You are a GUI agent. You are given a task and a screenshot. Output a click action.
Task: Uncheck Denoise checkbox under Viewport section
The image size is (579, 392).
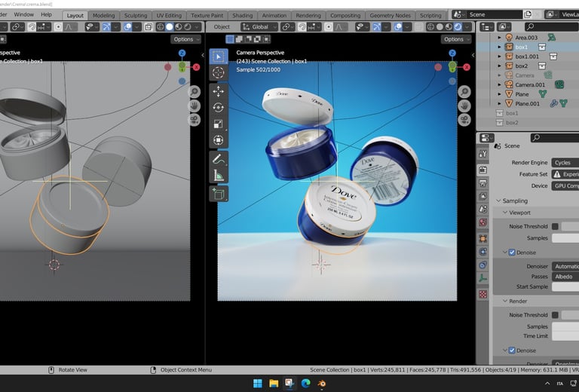click(x=512, y=253)
